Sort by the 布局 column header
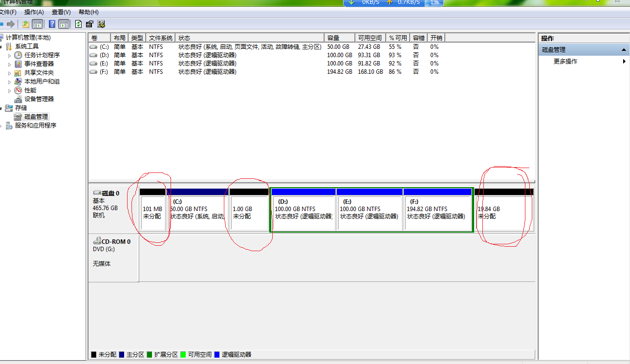This screenshot has width=630, height=364. [x=120, y=38]
